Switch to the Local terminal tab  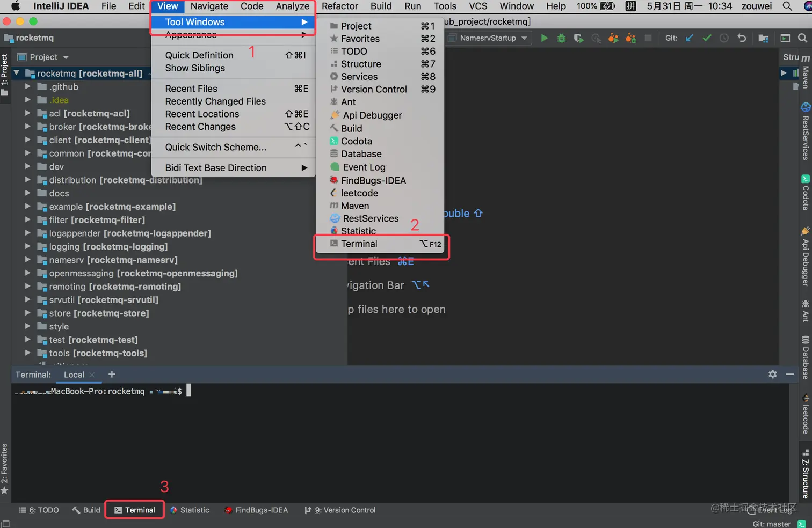(74, 375)
